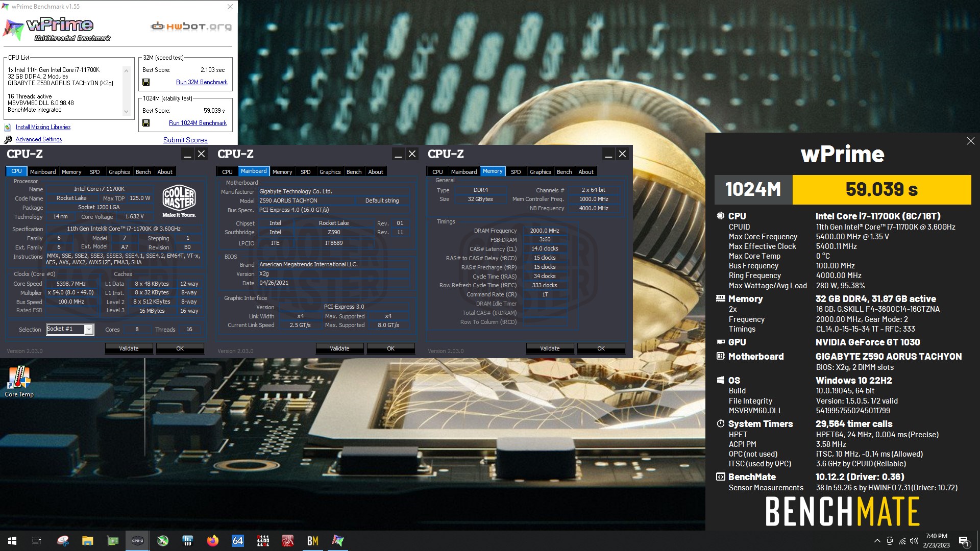Click Meet Now tray icon
The image size is (980, 551).
click(x=890, y=541)
